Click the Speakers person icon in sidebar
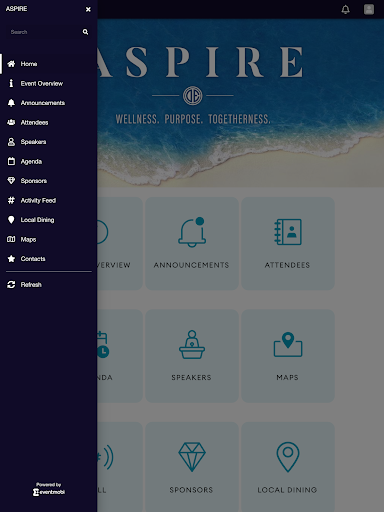 [x=11, y=142]
